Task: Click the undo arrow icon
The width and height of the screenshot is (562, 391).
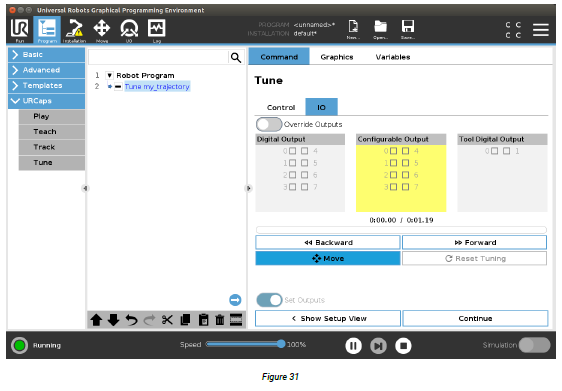Action: click(132, 320)
